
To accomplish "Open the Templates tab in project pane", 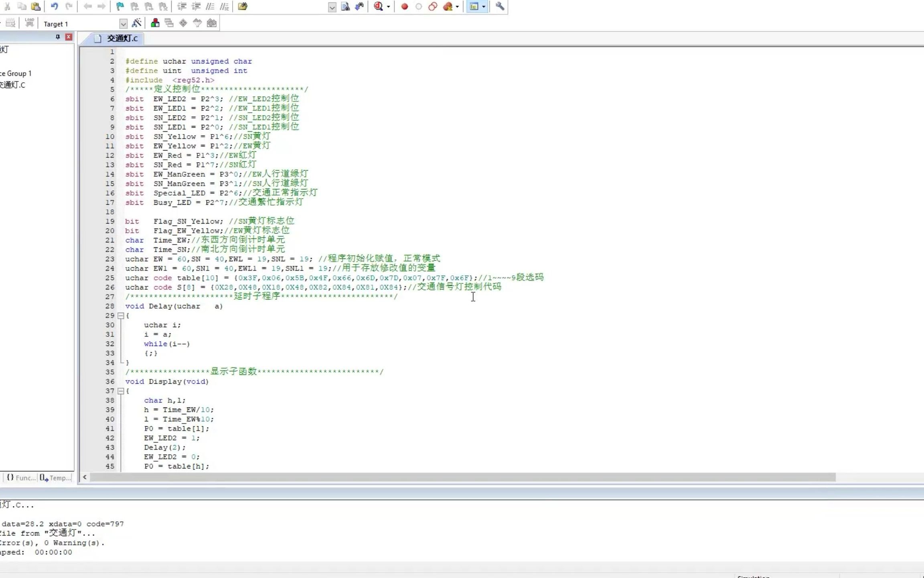I will point(56,478).
